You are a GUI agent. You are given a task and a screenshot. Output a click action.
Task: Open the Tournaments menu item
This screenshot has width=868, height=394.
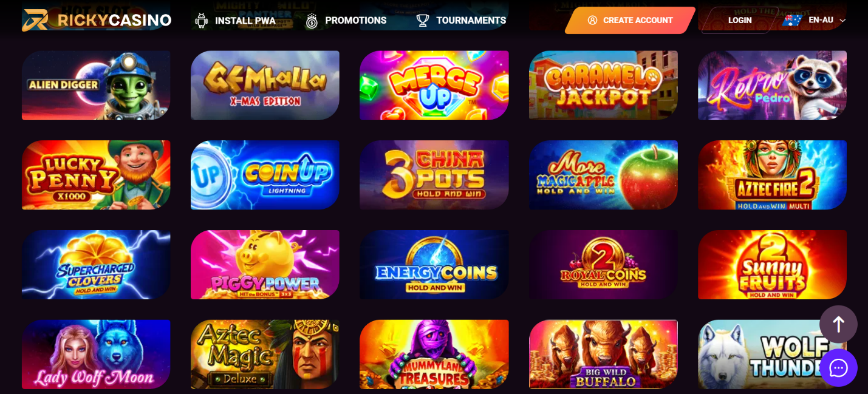coord(471,21)
